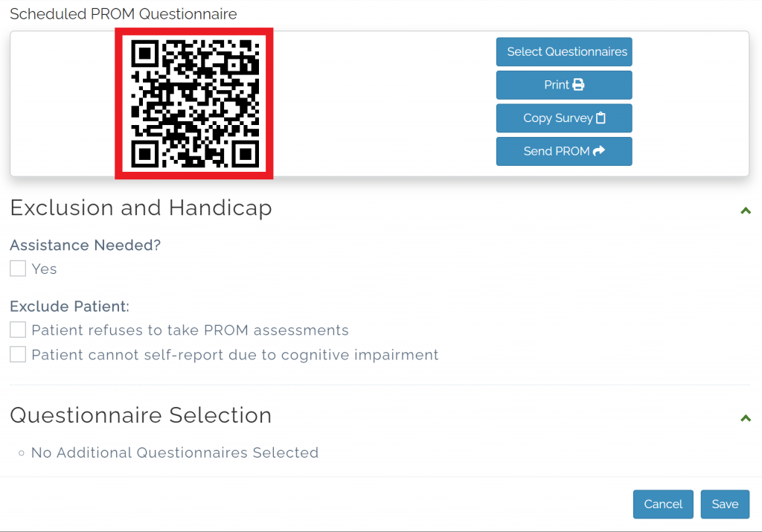Image resolution: width=762 pixels, height=532 pixels.
Task: Tick Patient refuses to take PROM assessments box
Action: (x=18, y=330)
